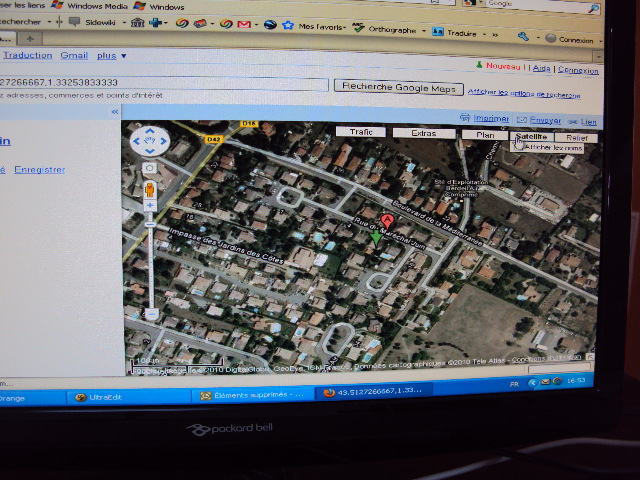Click the green arrow marker on map
This screenshot has height=480, width=640.
[375, 237]
